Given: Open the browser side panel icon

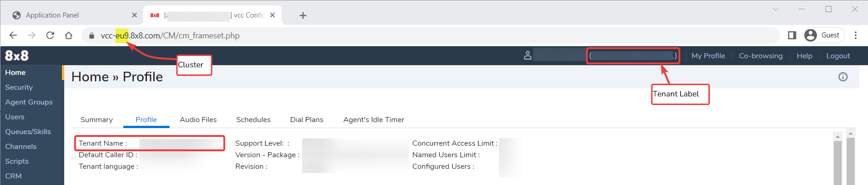Looking at the screenshot, I should (x=792, y=35).
